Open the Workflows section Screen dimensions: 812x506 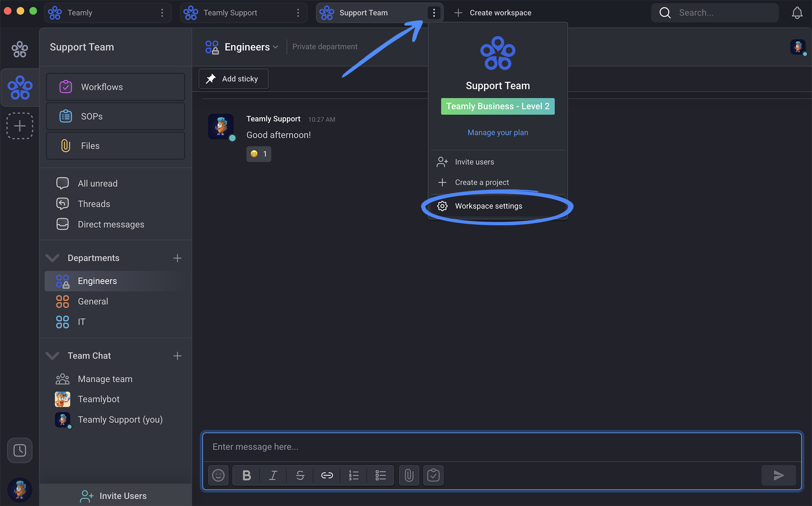point(115,87)
